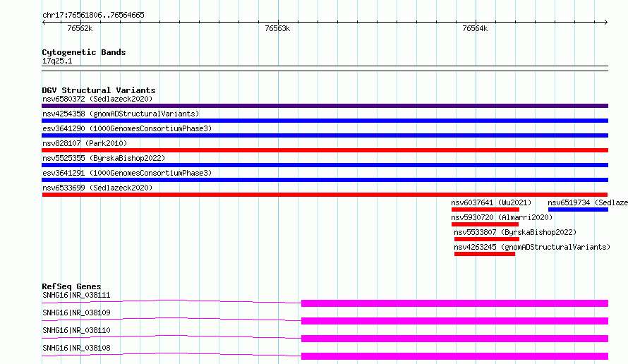Open the upper esv3641290 (1000GenomesConsortiumPhase3) label
628x364 pixels.
pos(127,128)
